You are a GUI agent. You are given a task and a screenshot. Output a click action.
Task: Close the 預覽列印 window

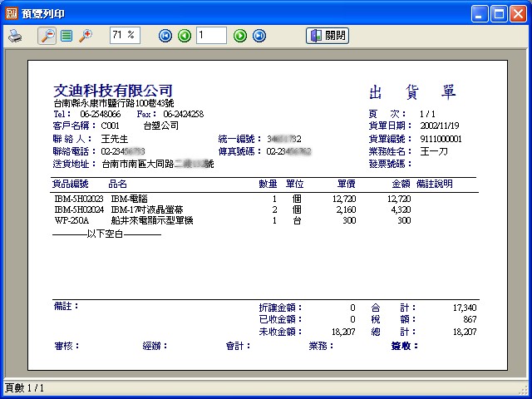pos(519,14)
